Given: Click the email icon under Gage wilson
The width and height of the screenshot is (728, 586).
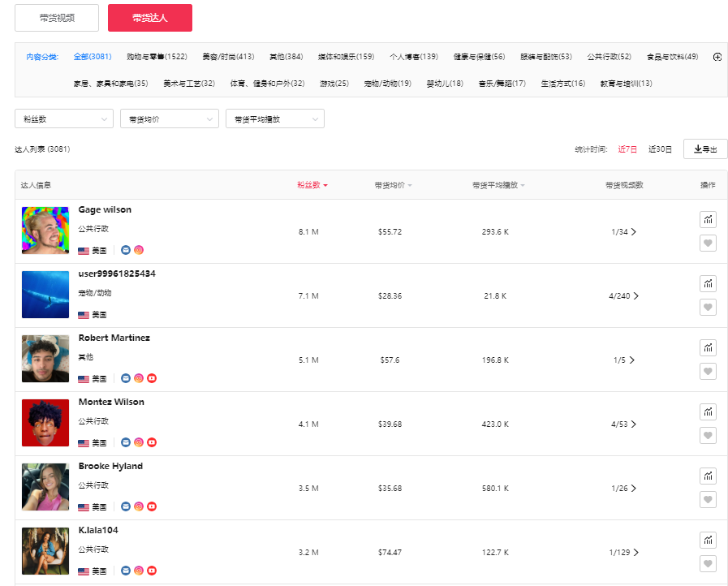Looking at the screenshot, I should (x=126, y=250).
